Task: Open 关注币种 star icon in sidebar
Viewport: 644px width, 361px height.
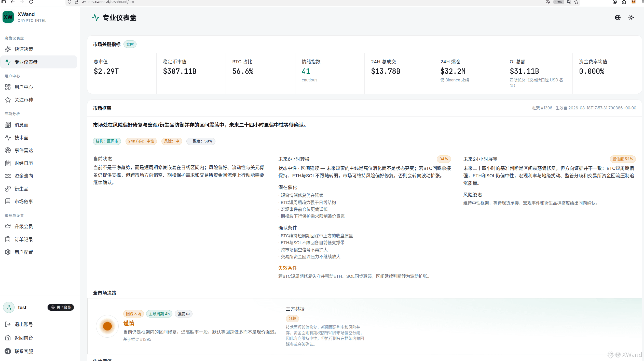Action: (8, 100)
